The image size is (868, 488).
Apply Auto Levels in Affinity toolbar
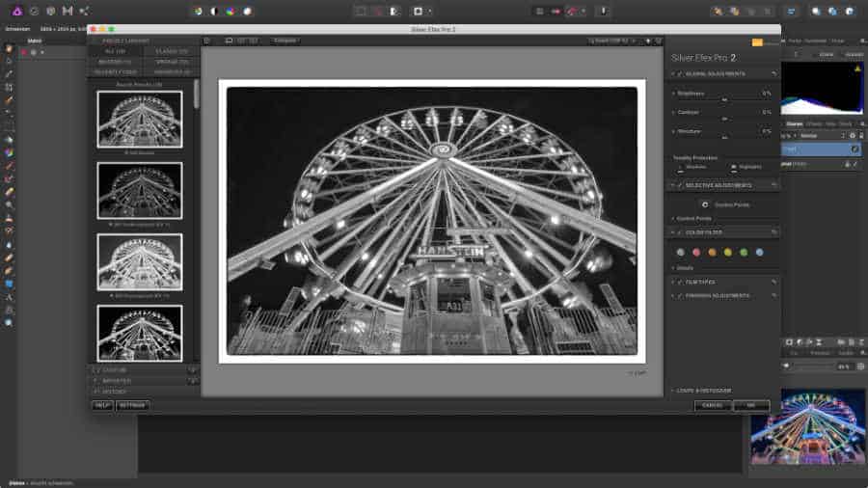198,11
